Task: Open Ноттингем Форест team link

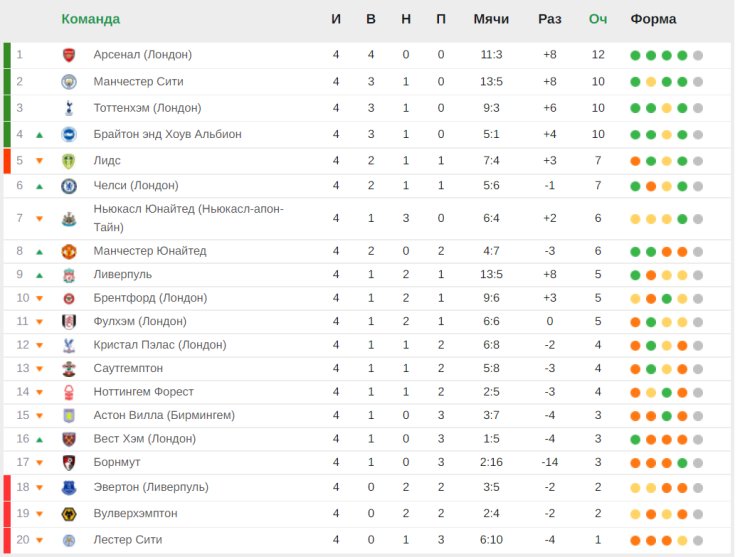Action: pos(143,392)
